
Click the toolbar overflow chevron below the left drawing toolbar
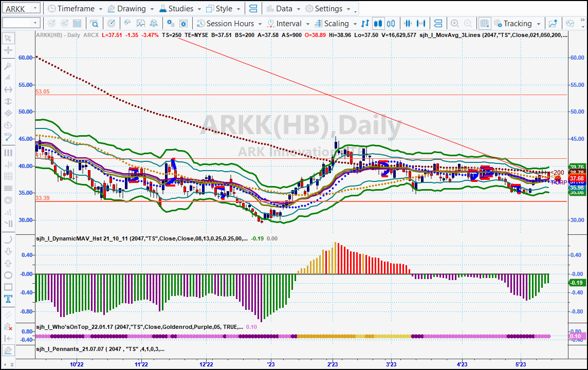tap(12, 364)
